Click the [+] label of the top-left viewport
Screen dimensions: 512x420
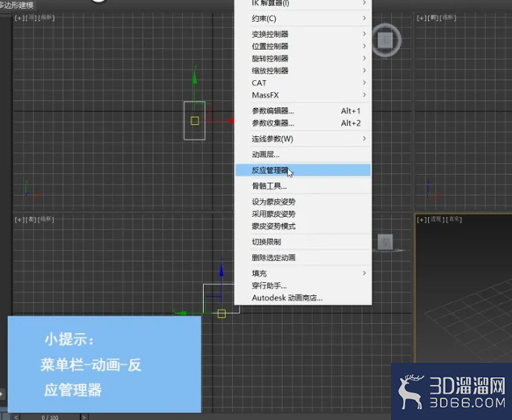click(19, 18)
